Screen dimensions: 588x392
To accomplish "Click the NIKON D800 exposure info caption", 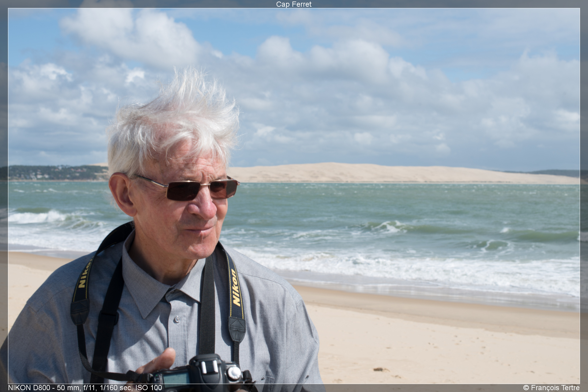I will (85, 388).
